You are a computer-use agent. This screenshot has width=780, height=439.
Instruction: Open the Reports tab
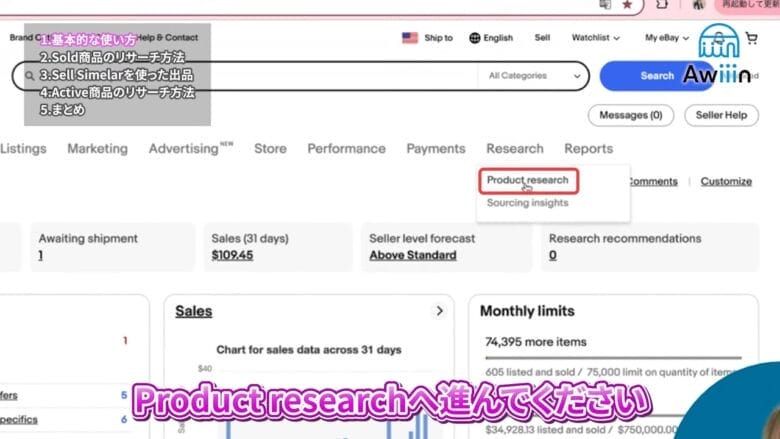coord(588,149)
